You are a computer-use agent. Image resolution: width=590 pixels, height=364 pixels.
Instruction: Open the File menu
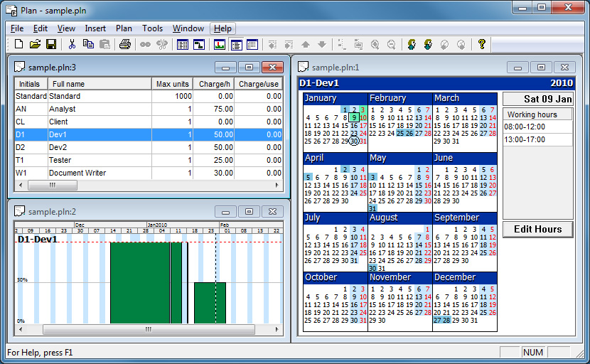click(17, 28)
